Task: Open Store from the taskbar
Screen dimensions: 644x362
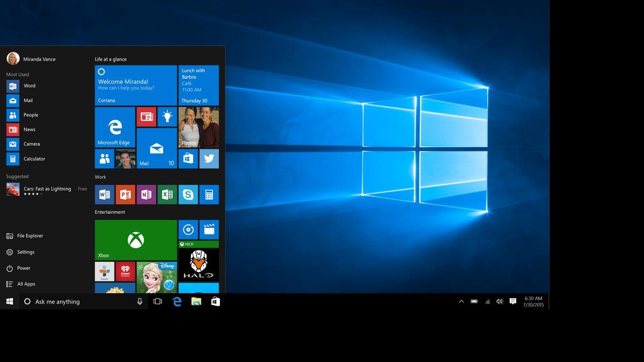Action: pyautogui.click(x=215, y=301)
